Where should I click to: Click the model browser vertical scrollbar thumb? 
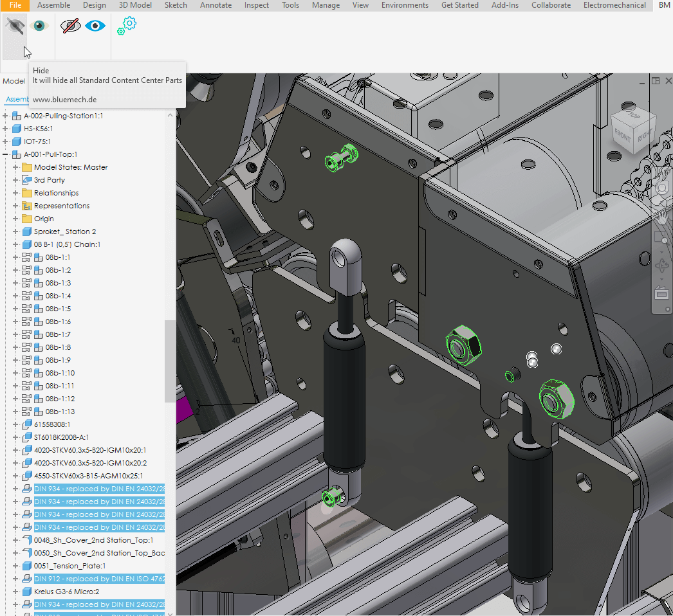click(x=170, y=360)
